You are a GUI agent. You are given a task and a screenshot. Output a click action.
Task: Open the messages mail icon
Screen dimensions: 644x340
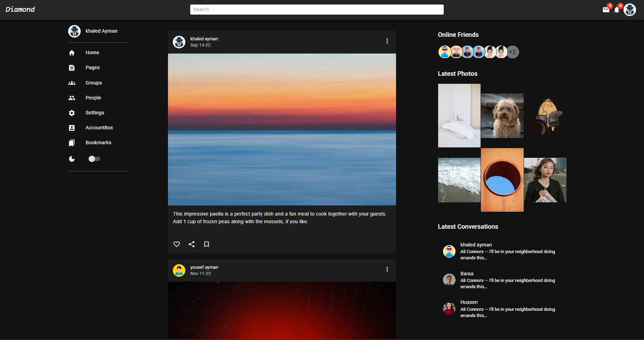606,10
